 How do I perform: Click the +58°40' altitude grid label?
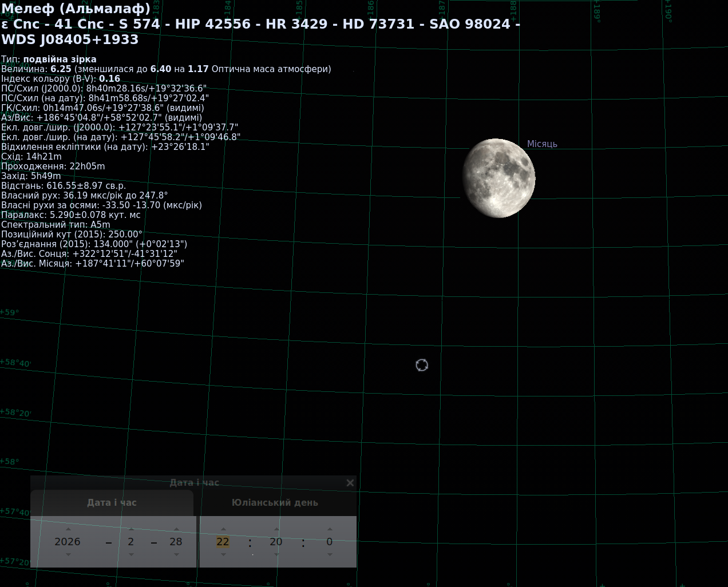(x=15, y=363)
